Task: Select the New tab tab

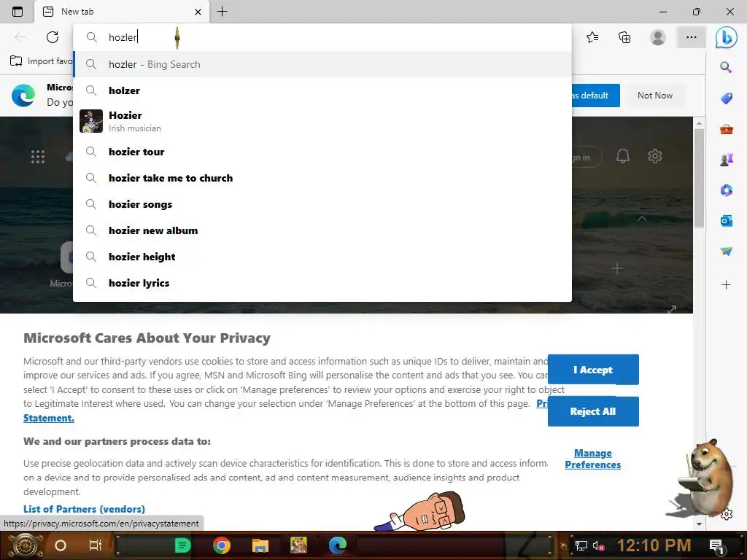Action: (122, 12)
